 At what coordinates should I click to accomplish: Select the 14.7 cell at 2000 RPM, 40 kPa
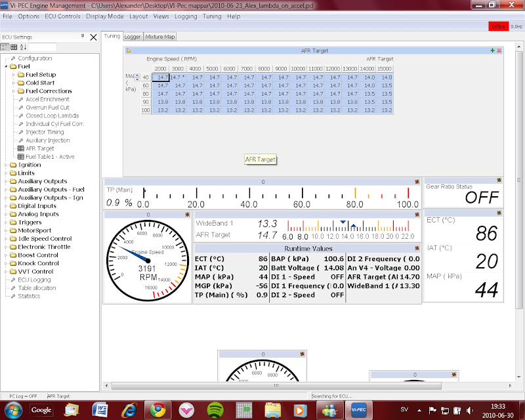tap(160, 77)
